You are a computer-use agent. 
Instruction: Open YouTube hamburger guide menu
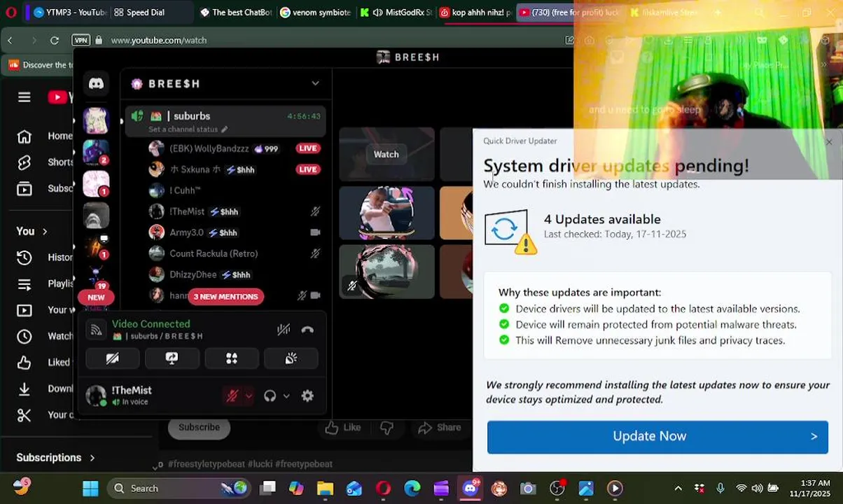25,97
